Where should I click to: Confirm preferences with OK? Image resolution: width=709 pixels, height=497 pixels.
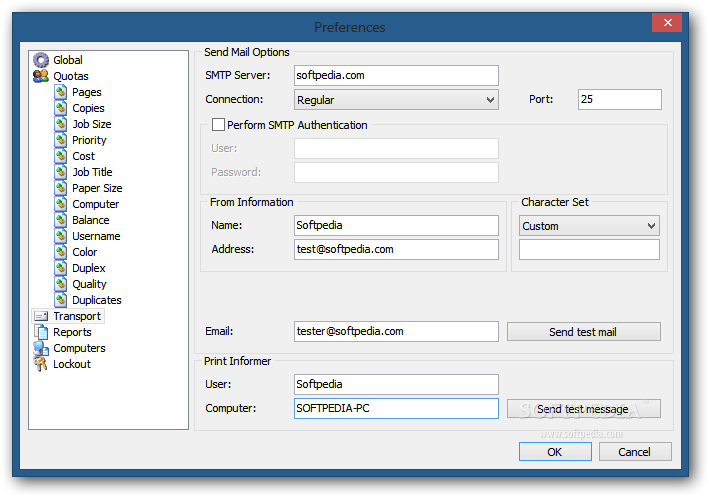point(555,452)
